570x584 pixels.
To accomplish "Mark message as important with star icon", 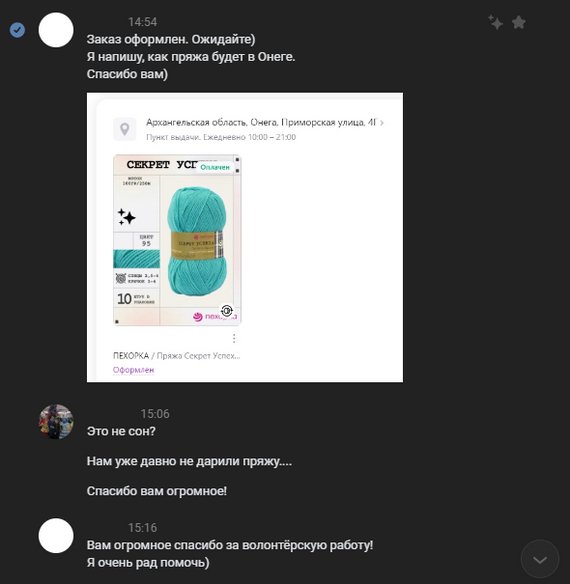I will pos(518,22).
